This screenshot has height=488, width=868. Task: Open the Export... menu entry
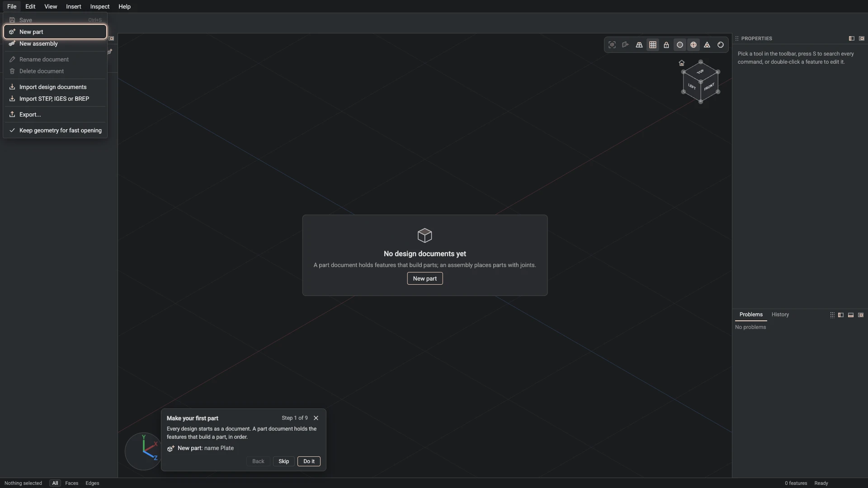55,115
